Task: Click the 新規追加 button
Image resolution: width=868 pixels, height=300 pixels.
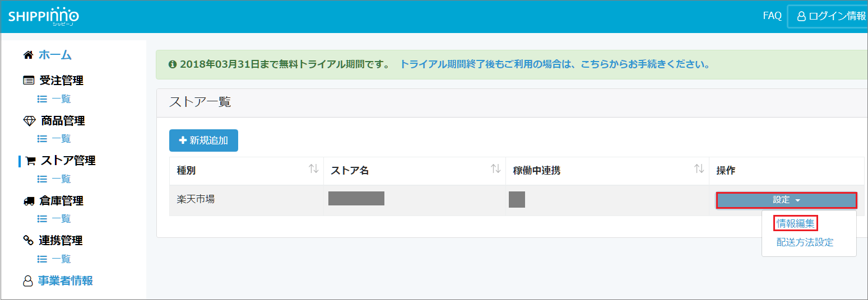Action: click(203, 140)
